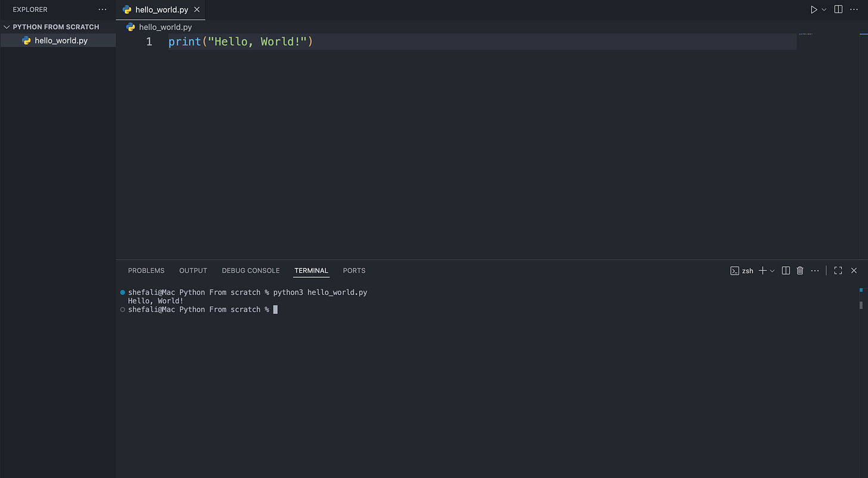Select the TERMINAL panel tab
868x478 pixels.
pos(311,270)
